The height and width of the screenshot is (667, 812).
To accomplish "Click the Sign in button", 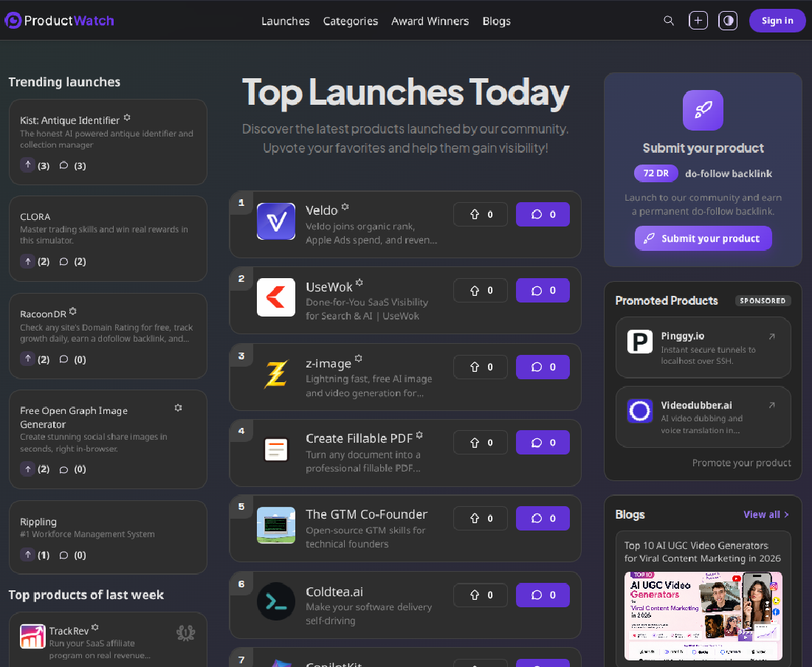I will tap(777, 21).
